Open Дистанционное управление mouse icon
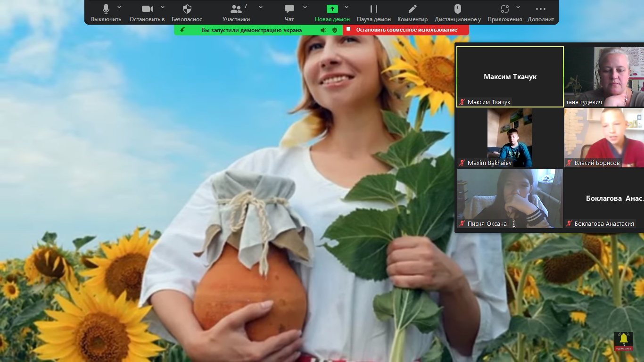The image size is (644, 362). click(457, 9)
